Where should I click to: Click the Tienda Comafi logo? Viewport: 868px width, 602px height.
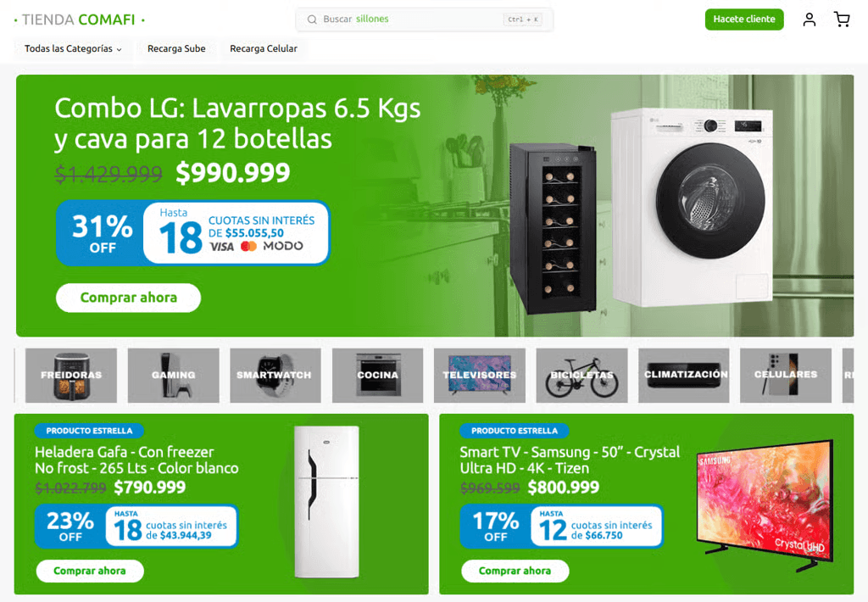pos(79,20)
